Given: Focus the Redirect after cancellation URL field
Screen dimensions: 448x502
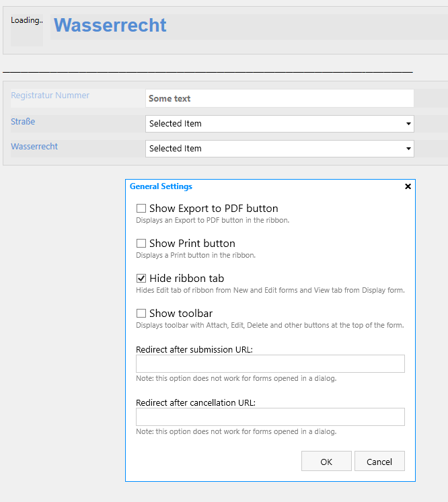Looking at the screenshot, I should 270,417.
